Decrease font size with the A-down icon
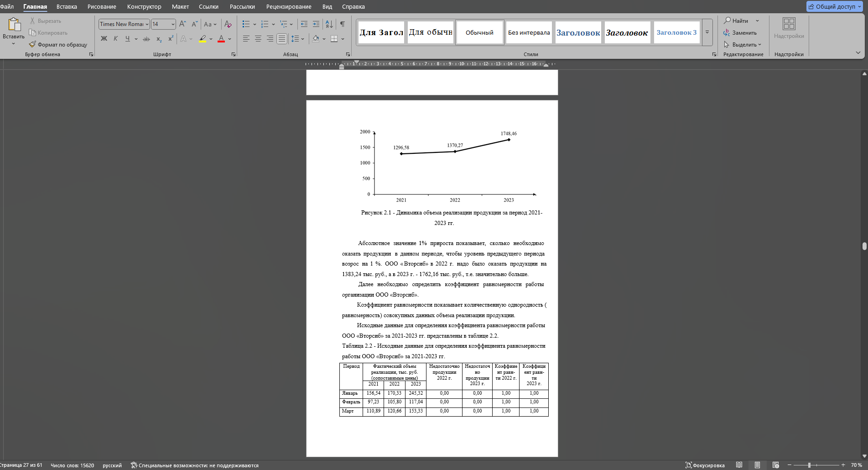 click(x=194, y=24)
